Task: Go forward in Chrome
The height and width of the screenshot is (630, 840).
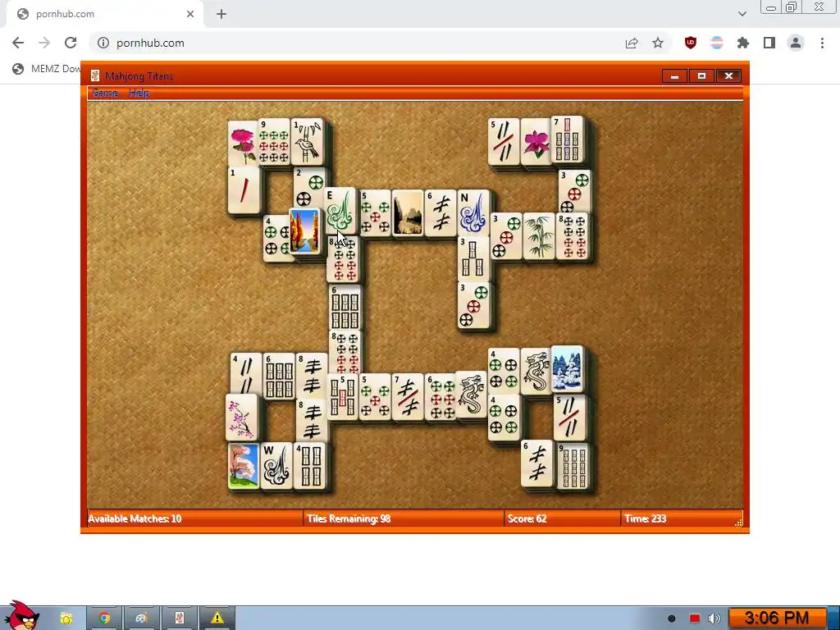Action: click(x=44, y=43)
